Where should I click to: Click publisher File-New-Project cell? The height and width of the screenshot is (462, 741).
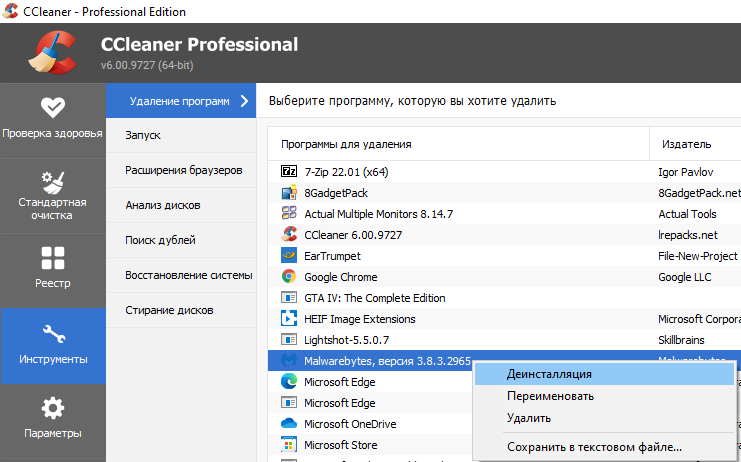coord(698,256)
